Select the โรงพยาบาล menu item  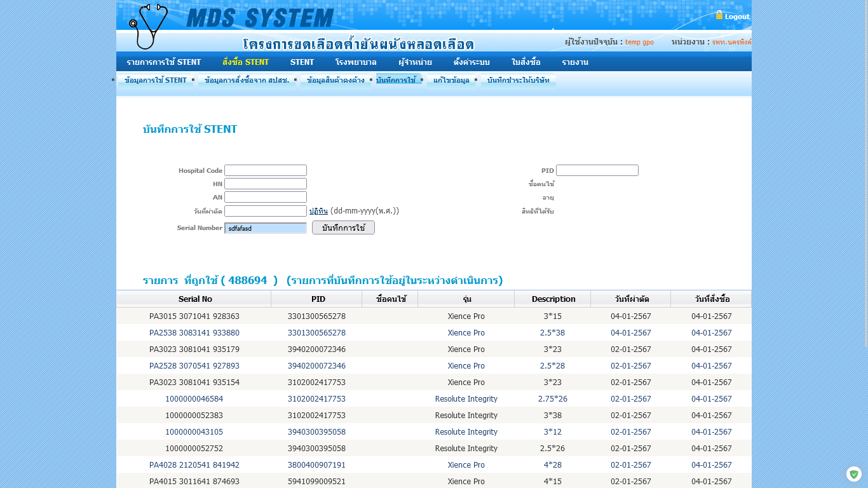coord(355,62)
